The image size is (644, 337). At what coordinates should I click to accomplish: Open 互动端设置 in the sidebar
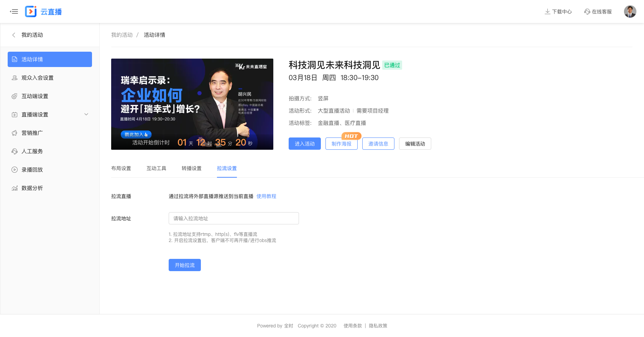coord(35,96)
